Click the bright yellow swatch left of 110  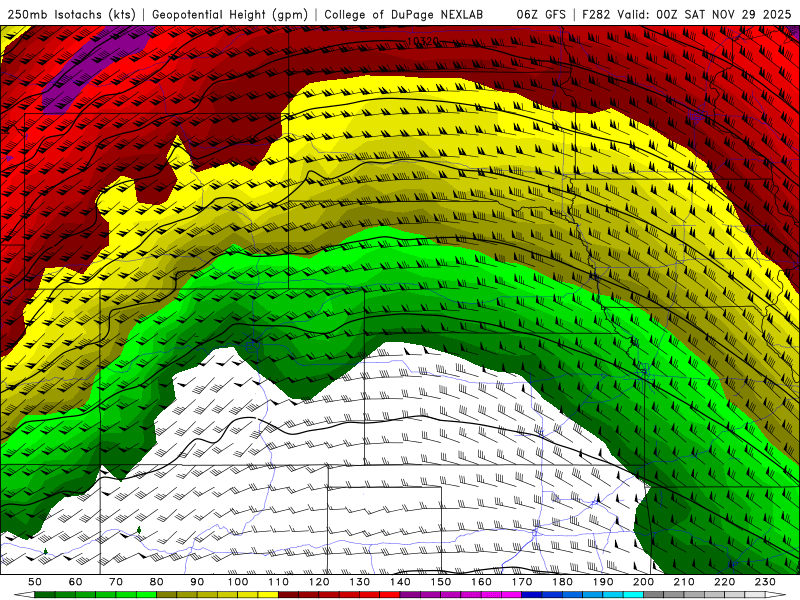268,594
